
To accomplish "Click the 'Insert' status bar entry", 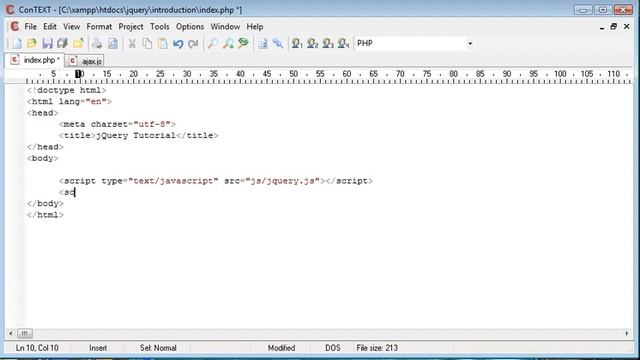I will point(98,348).
